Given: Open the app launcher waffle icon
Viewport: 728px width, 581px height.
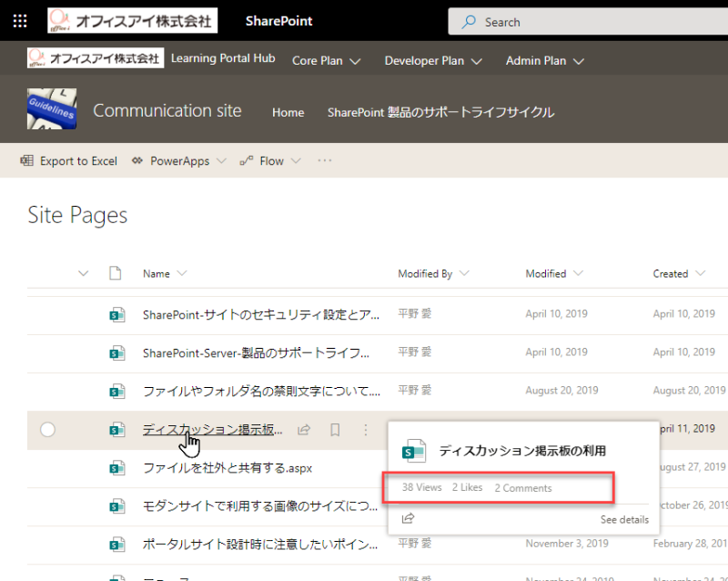Looking at the screenshot, I should pos(20,21).
